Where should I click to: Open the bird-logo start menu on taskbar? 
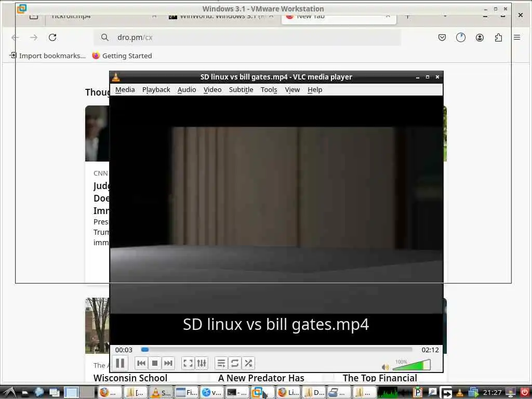click(x=8, y=393)
